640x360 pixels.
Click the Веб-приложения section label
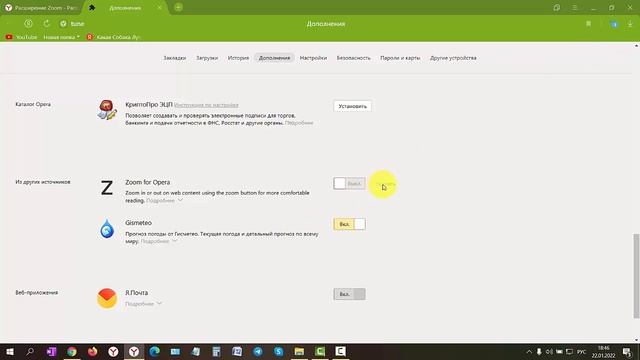pyautogui.click(x=37, y=293)
